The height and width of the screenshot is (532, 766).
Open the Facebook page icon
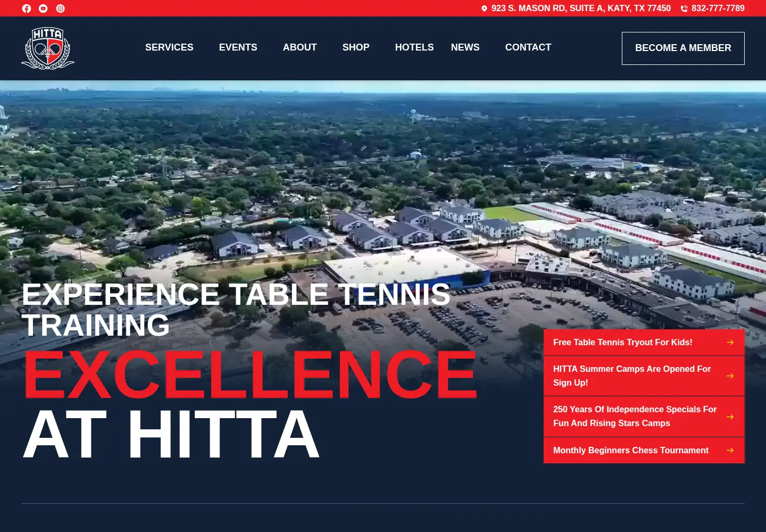coord(27,9)
